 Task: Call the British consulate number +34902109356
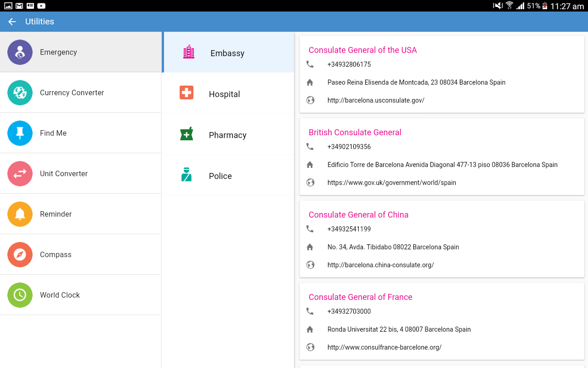coord(349,147)
